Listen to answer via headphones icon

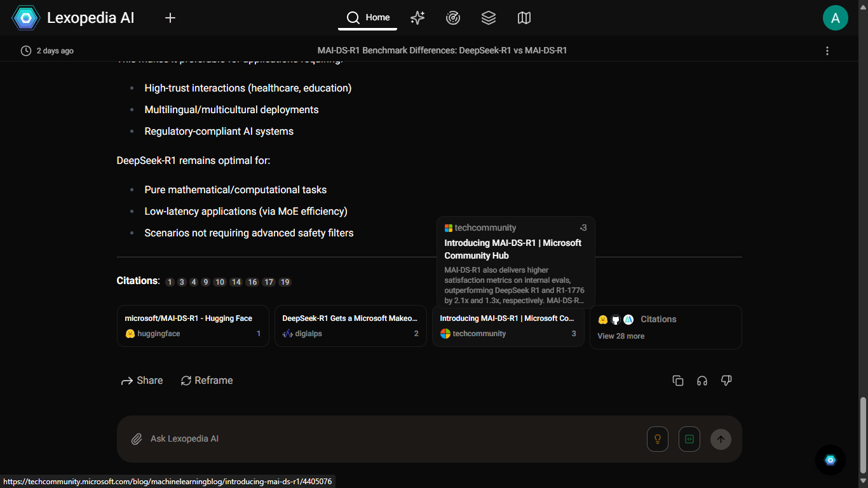tap(702, 381)
